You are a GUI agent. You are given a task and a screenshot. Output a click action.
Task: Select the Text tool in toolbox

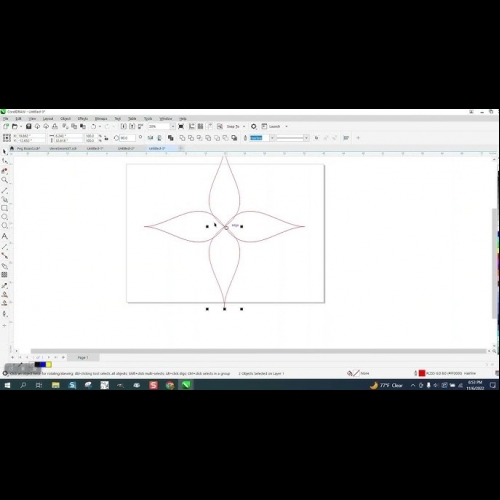(5, 236)
